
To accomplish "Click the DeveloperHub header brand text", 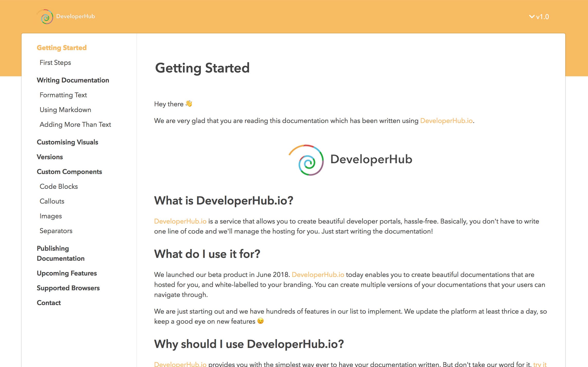I will 76,16.
